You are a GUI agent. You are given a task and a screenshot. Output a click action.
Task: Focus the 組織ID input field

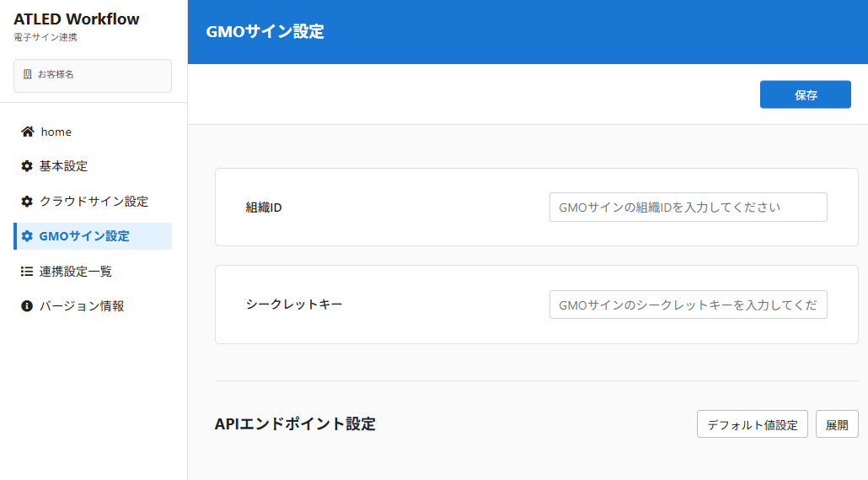point(689,208)
